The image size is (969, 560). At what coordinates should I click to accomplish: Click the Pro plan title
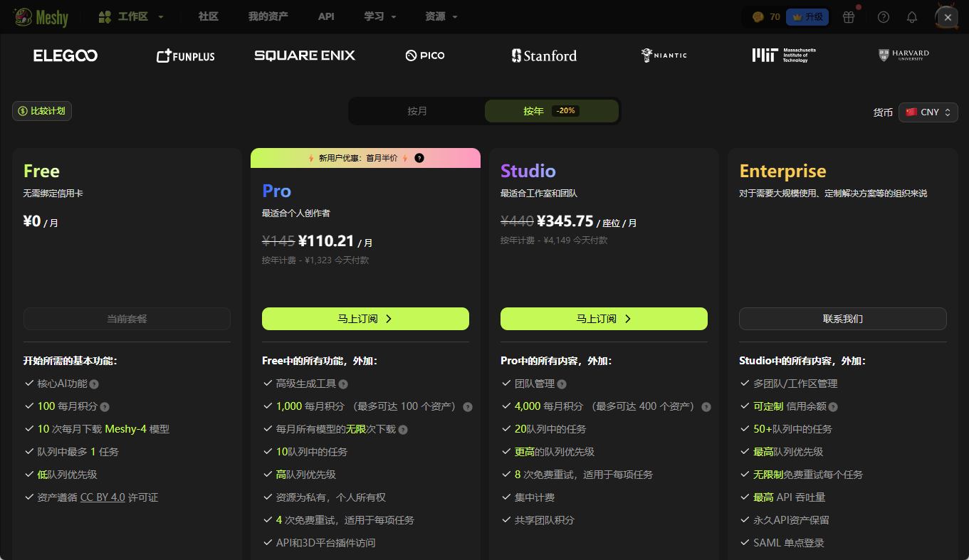[276, 191]
